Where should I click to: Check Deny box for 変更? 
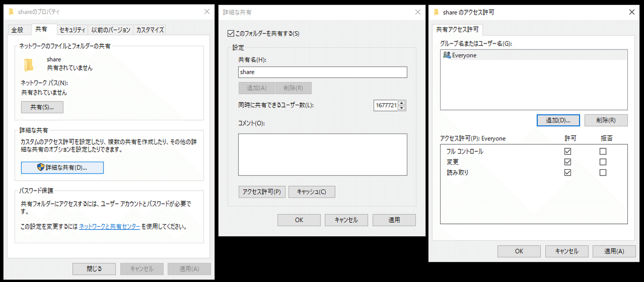tap(603, 162)
